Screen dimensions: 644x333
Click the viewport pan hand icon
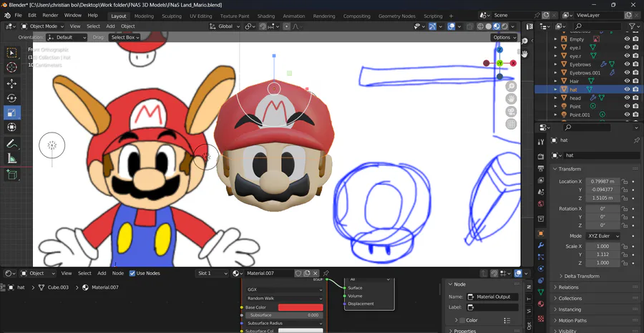click(511, 99)
